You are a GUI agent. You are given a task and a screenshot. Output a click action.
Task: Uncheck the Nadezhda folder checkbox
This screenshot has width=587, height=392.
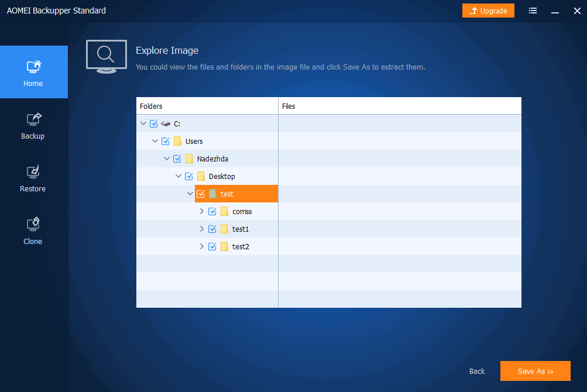[177, 159]
